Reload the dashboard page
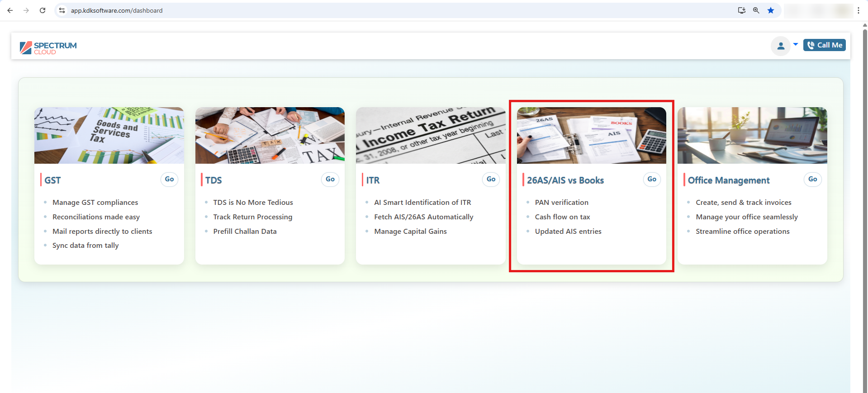Image resolution: width=868 pixels, height=393 pixels. pyautogui.click(x=43, y=10)
